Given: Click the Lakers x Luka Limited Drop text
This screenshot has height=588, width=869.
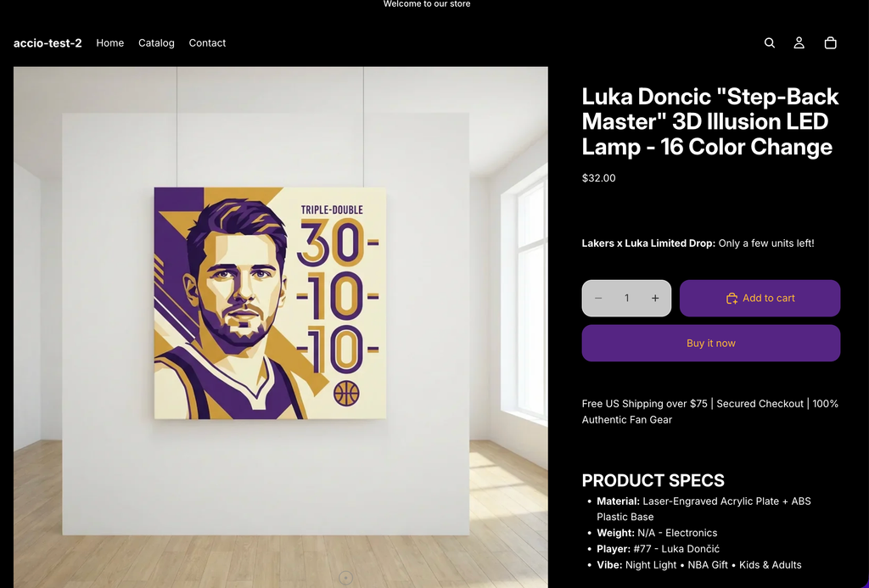Looking at the screenshot, I should pos(698,243).
